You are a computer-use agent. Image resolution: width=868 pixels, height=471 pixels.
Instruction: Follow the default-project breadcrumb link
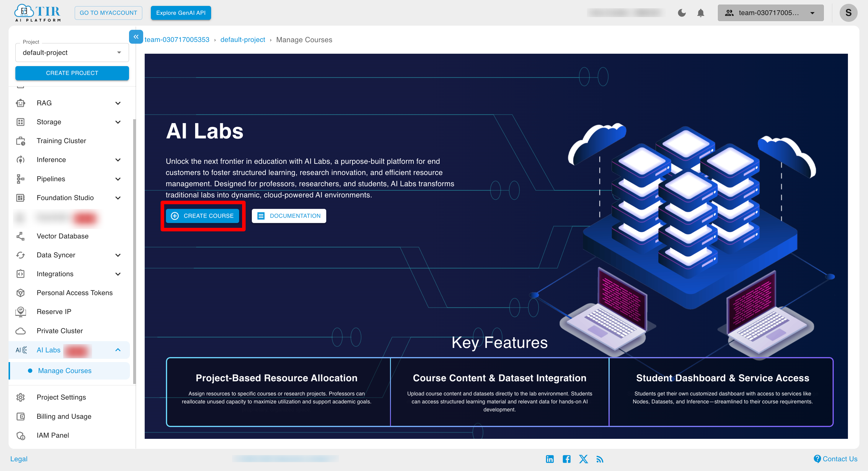[243, 40]
